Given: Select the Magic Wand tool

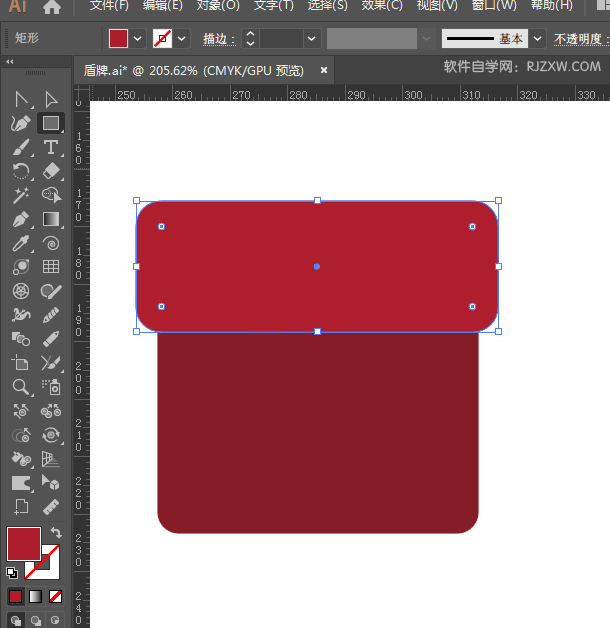Looking at the screenshot, I should coord(21,195).
